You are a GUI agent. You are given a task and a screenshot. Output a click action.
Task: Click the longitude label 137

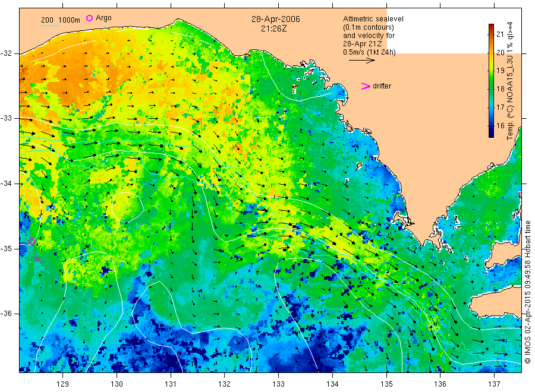coord(494,384)
